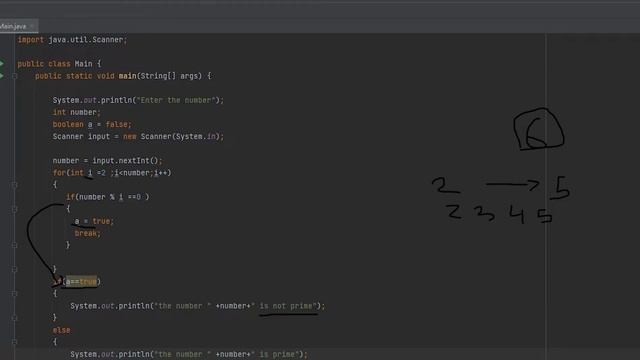Viewport: 640px width, 360px height.
Task: Click 'public class Main {' declaration
Action: click(59, 64)
